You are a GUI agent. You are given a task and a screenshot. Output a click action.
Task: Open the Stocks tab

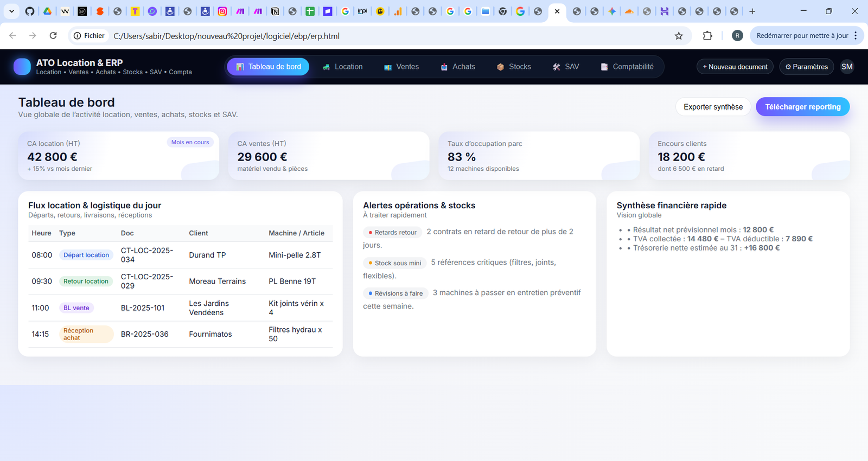point(514,67)
